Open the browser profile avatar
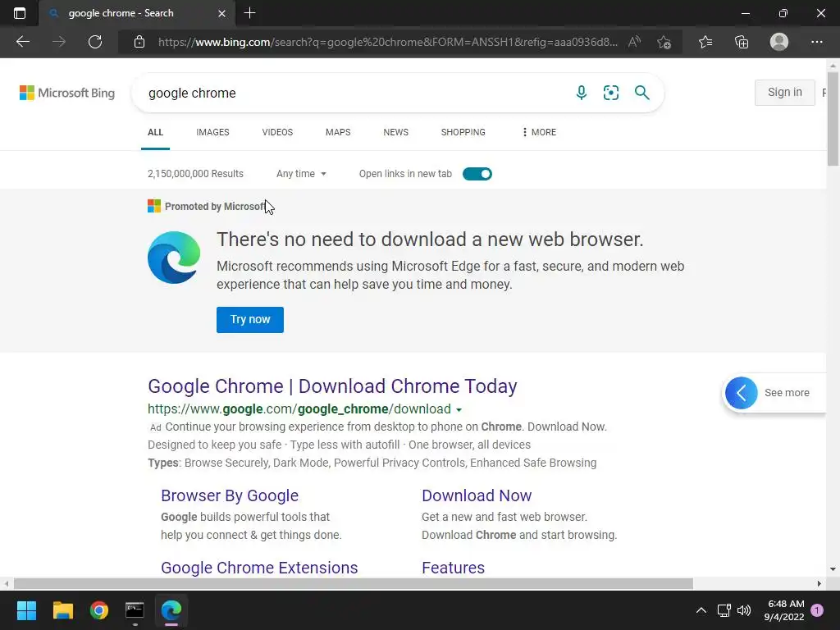 coord(779,42)
